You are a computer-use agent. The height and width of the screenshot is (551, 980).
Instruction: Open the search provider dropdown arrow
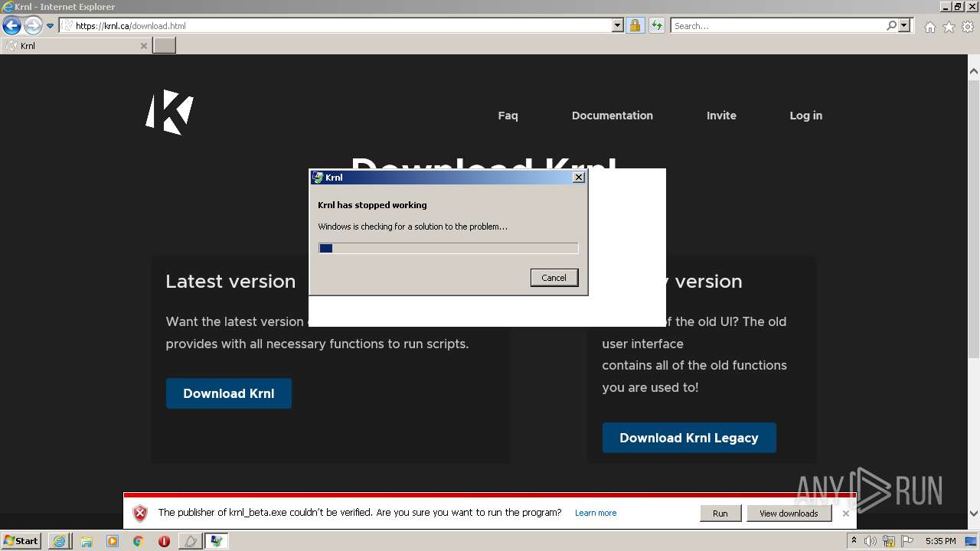904,25
